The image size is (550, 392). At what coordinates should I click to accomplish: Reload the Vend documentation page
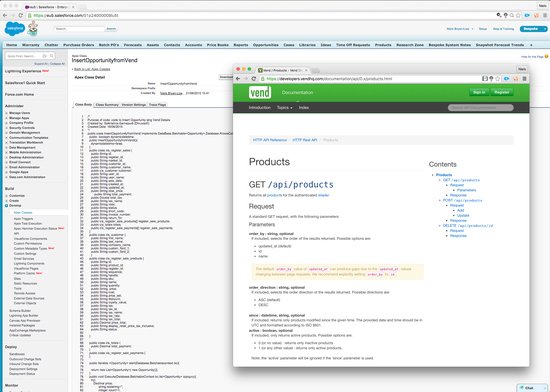(x=254, y=79)
